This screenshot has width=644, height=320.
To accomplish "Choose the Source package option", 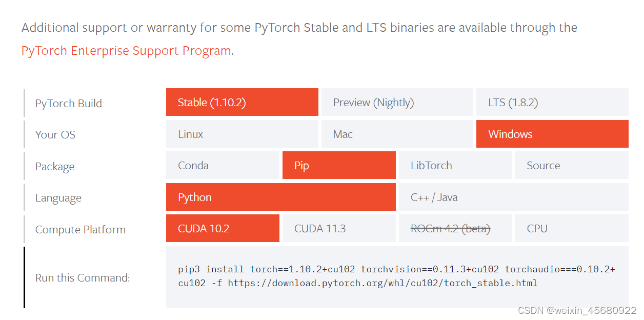I will 572,165.
